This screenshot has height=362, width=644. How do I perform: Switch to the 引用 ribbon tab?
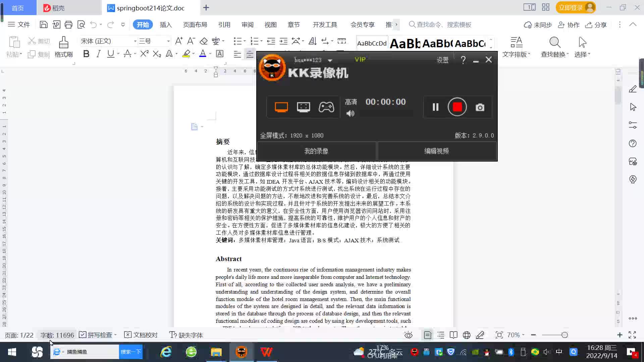(224, 25)
